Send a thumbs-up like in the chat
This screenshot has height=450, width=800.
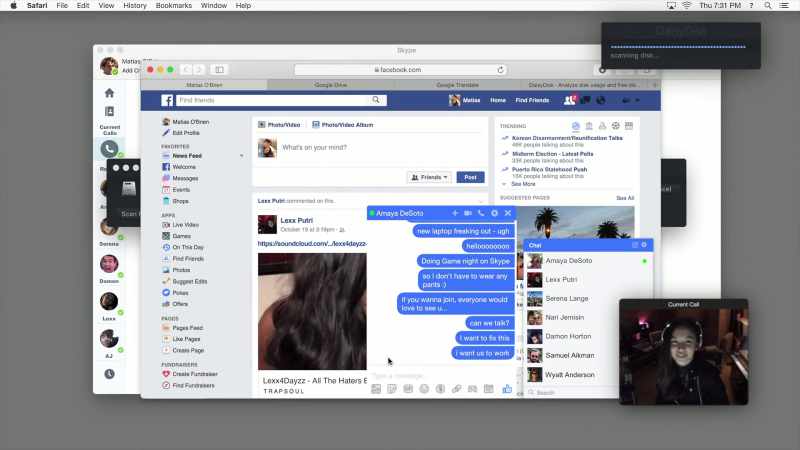507,389
